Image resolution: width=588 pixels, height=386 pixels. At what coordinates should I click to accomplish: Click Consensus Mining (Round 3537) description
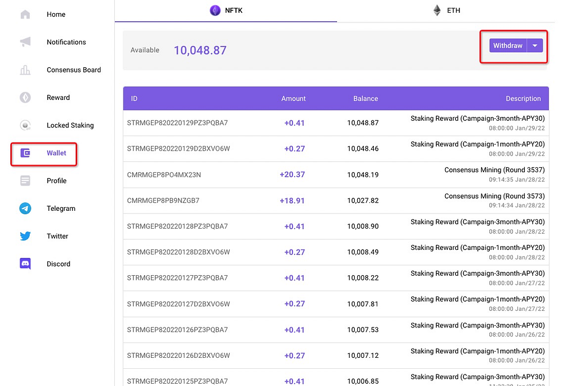click(x=494, y=170)
